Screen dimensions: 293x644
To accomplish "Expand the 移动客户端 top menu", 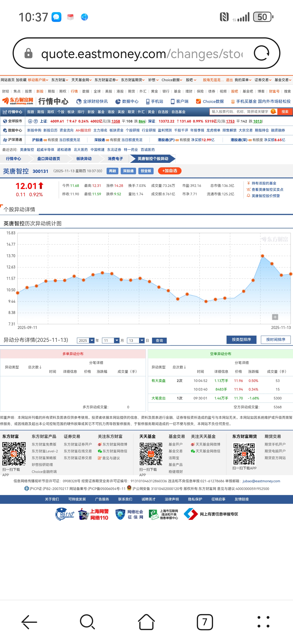I will [x=38, y=80].
